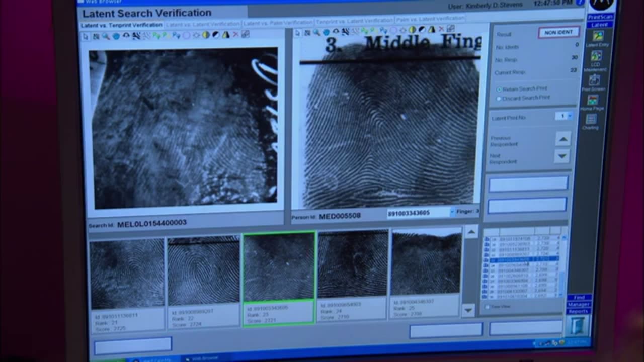Screen dimensions: 644x362
Task: Go to Previous Respondent with up arrow
Action: pyautogui.click(x=563, y=139)
